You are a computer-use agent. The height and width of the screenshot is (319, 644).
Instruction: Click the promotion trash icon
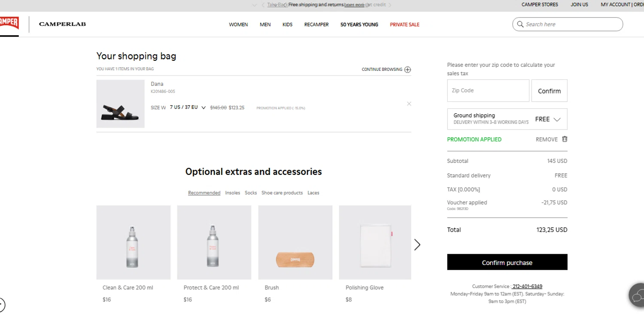(565, 139)
